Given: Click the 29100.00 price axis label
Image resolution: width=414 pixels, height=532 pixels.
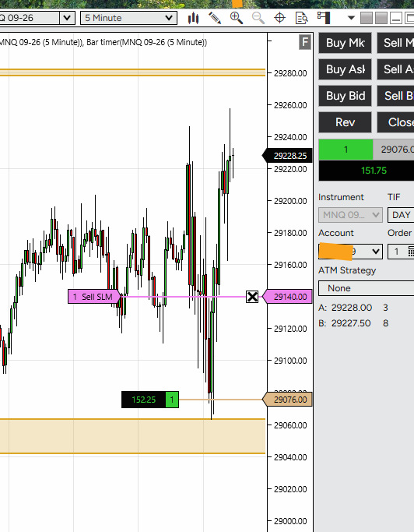Looking at the screenshot, I should tap(290, 361).
